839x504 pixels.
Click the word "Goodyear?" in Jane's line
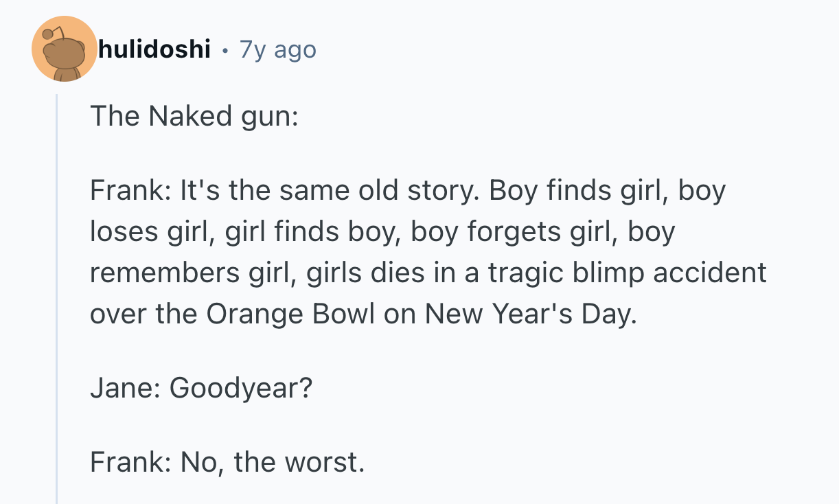pos(240,388)
